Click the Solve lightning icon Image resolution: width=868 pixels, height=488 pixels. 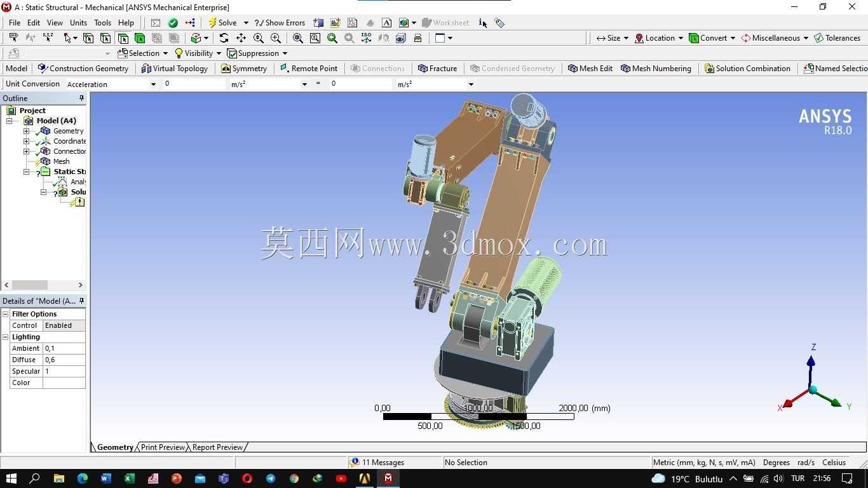(x=213, y=23)
